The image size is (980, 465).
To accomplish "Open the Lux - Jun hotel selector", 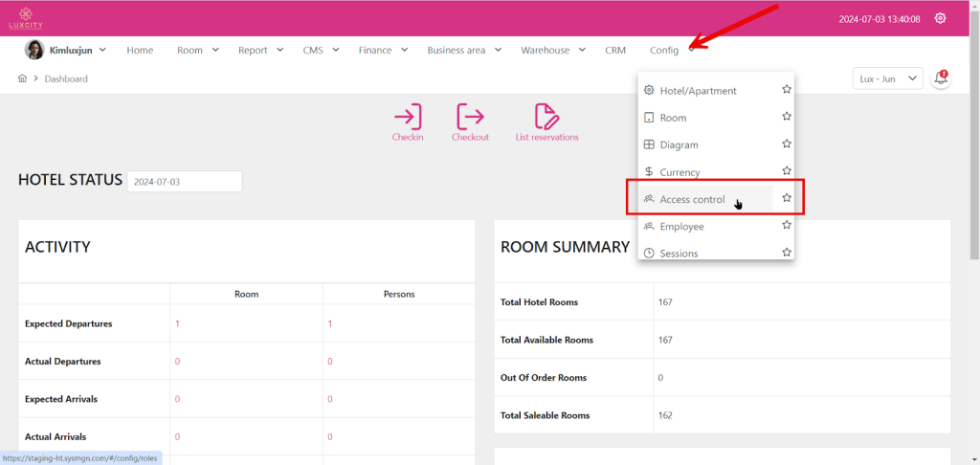I will [887, 78].
